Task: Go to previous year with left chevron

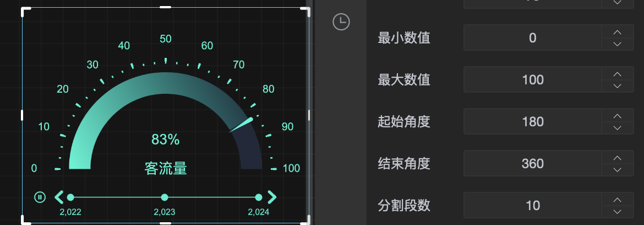Action: coord(59,197)
